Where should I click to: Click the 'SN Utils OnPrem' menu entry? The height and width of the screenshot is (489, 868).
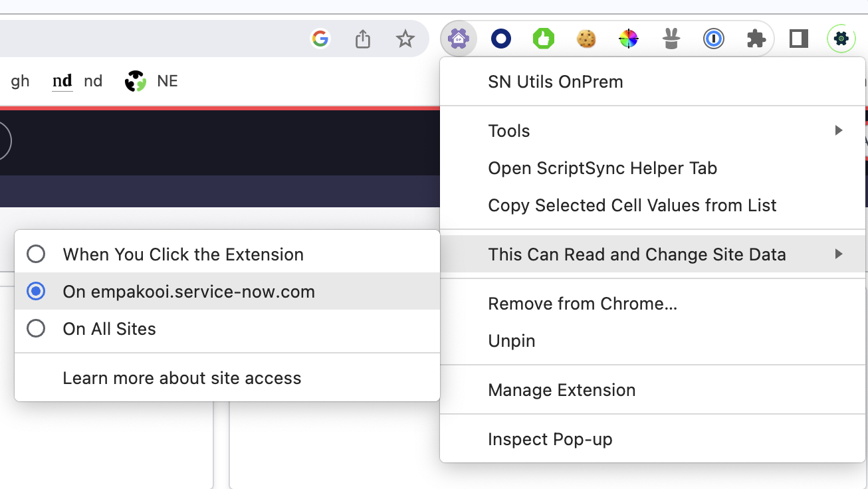pyautogui.click(x=653, y=82)
